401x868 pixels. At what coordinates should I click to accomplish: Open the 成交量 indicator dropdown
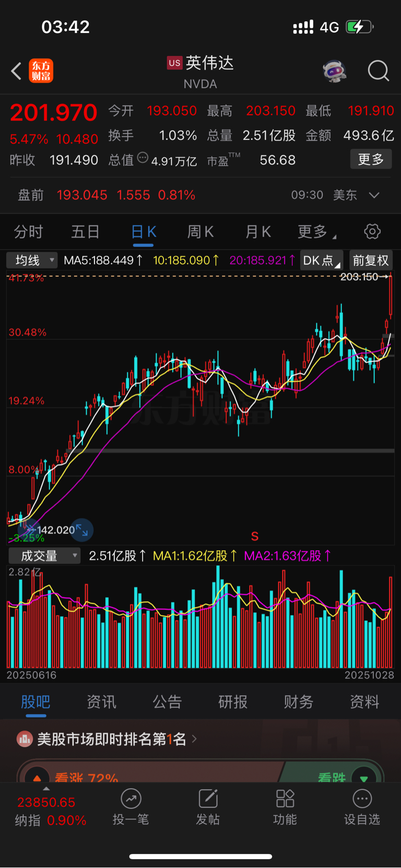[44, 556]
